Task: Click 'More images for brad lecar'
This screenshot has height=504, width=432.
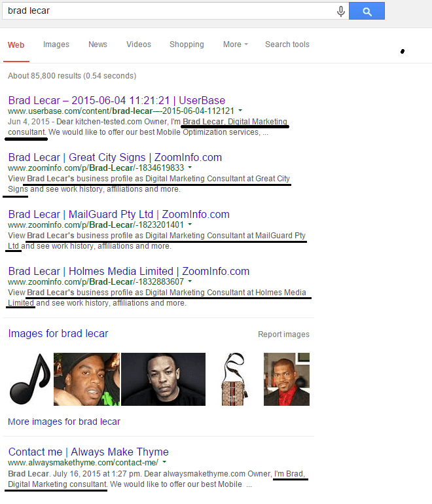Action: [64, 422]
